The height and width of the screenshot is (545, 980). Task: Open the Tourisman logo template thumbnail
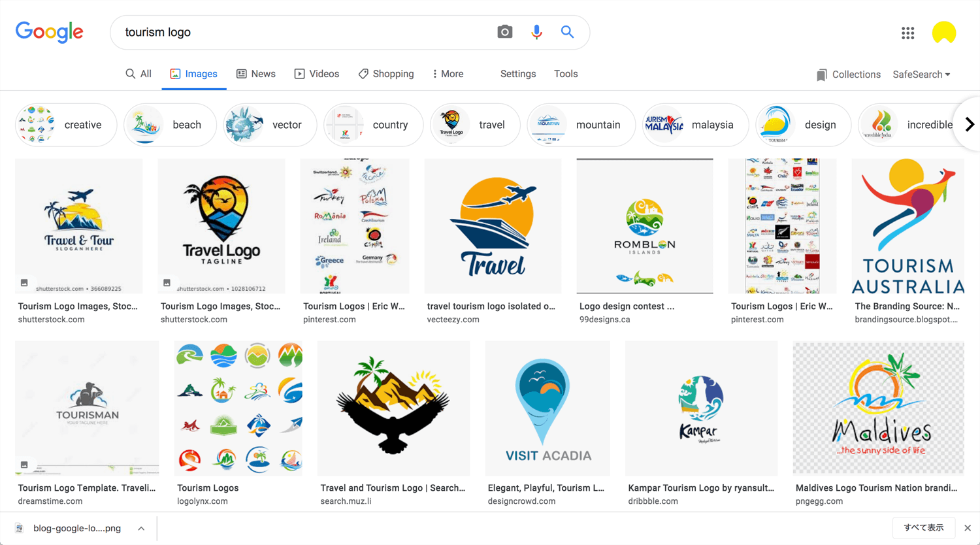coord(87,408)
